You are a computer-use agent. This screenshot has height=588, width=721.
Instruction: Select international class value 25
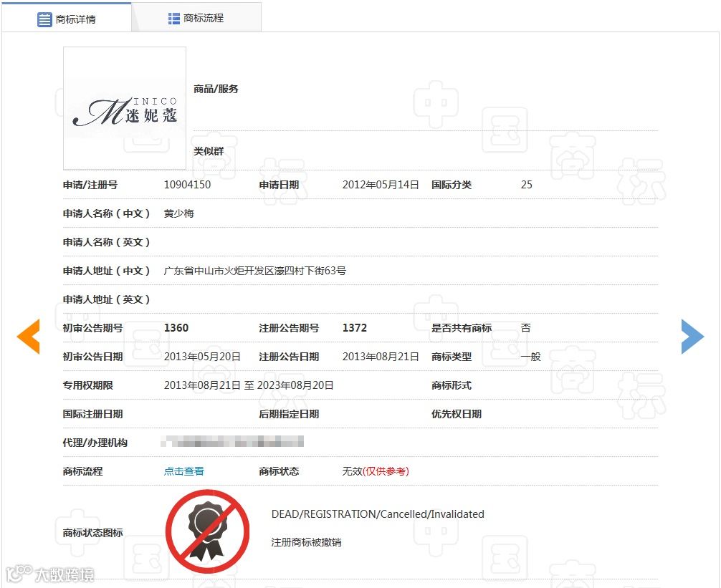(x=527, y=185)
